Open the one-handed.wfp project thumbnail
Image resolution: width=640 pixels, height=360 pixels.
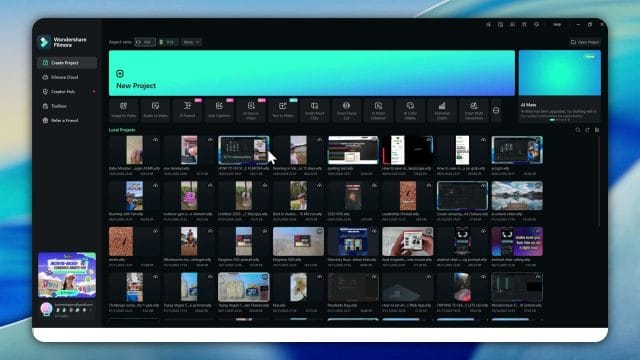189,150
